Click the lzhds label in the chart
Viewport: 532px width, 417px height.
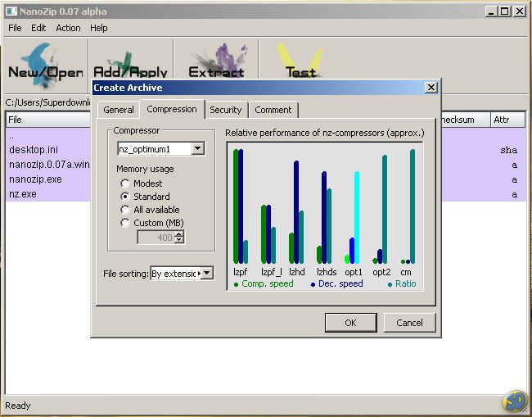click(x=327, y=272)
